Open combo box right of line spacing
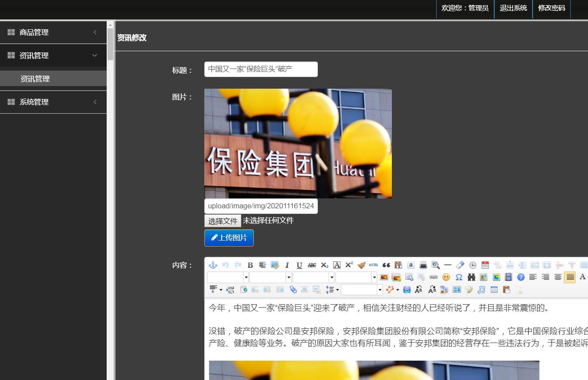 (362, 290)
